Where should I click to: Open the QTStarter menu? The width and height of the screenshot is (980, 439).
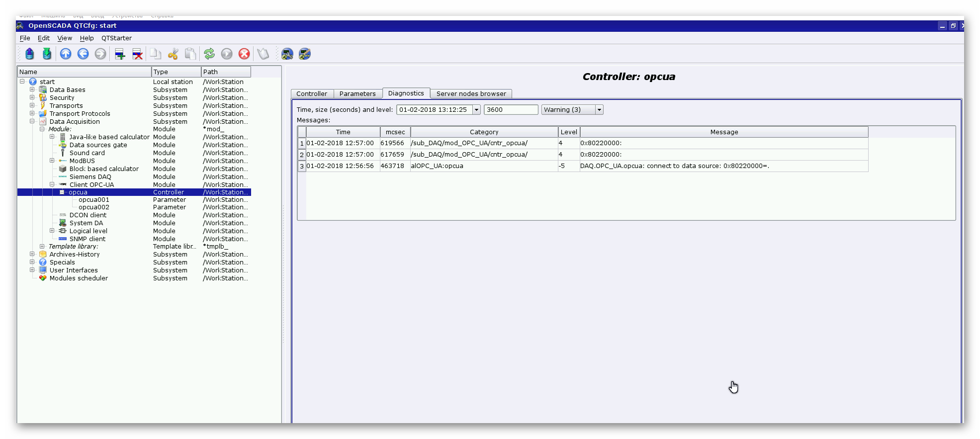point(116,38)
